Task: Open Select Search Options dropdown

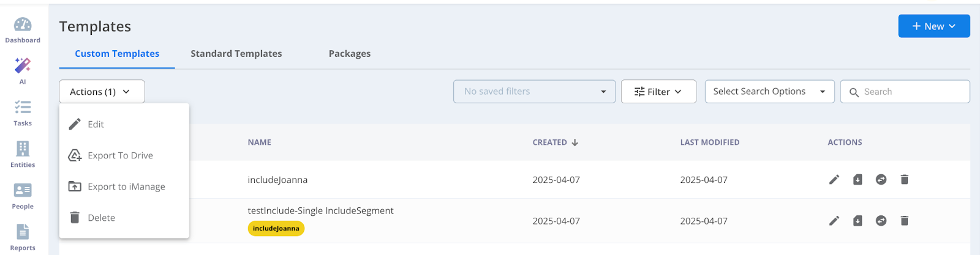Action: [769, 92]
